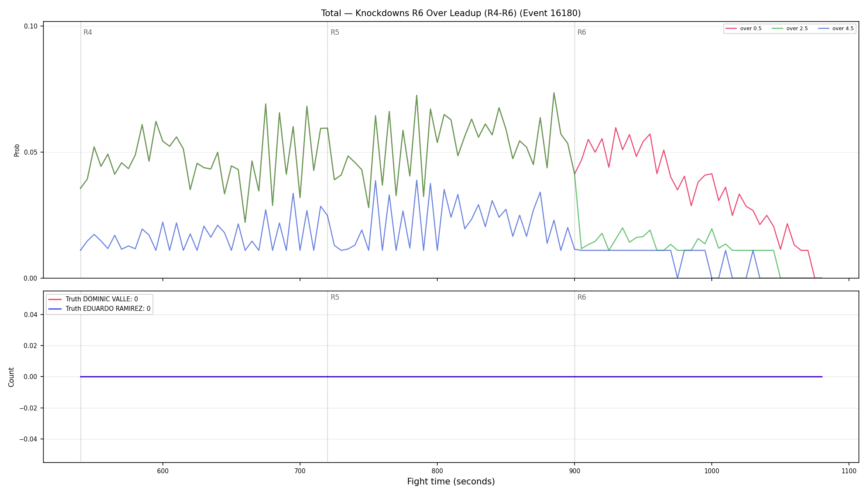The image size is (868, 496).
Task: Click the R6 round label in top chart
Action: (582, 33)
